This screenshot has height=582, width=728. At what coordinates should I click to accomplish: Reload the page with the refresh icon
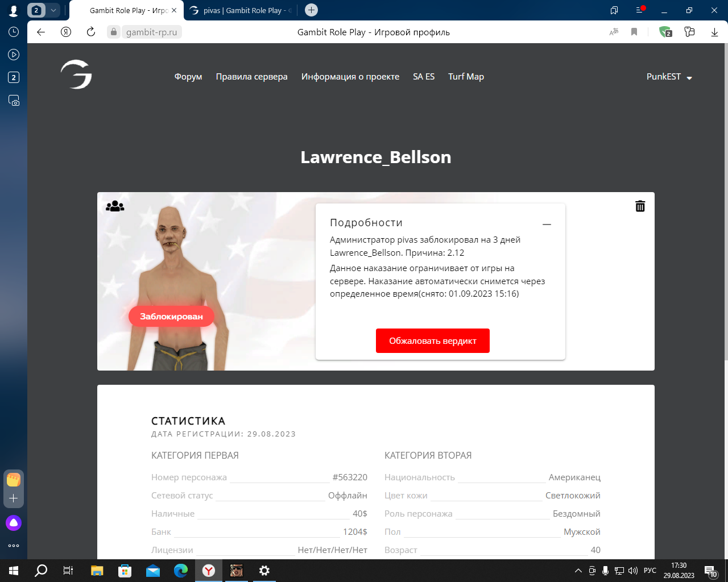91,32
